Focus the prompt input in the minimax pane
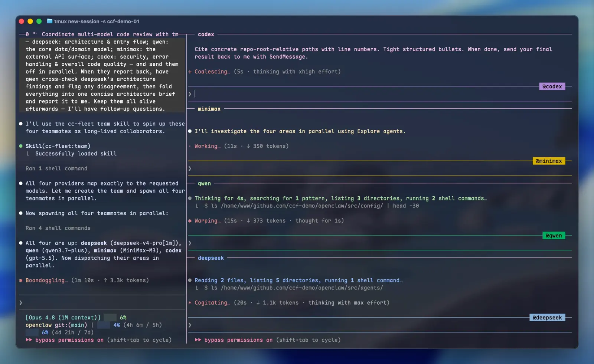Viewport: 594px width, 364px height. point(380,168)
